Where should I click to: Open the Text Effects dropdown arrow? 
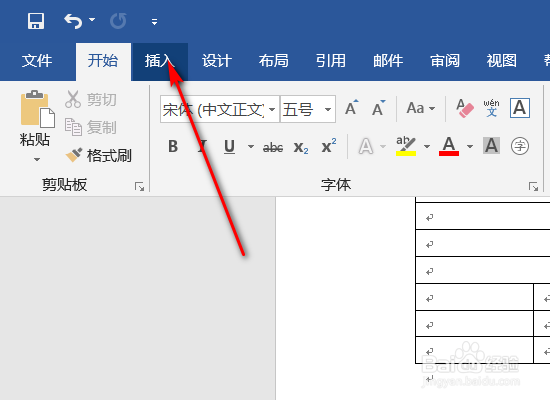383,146
